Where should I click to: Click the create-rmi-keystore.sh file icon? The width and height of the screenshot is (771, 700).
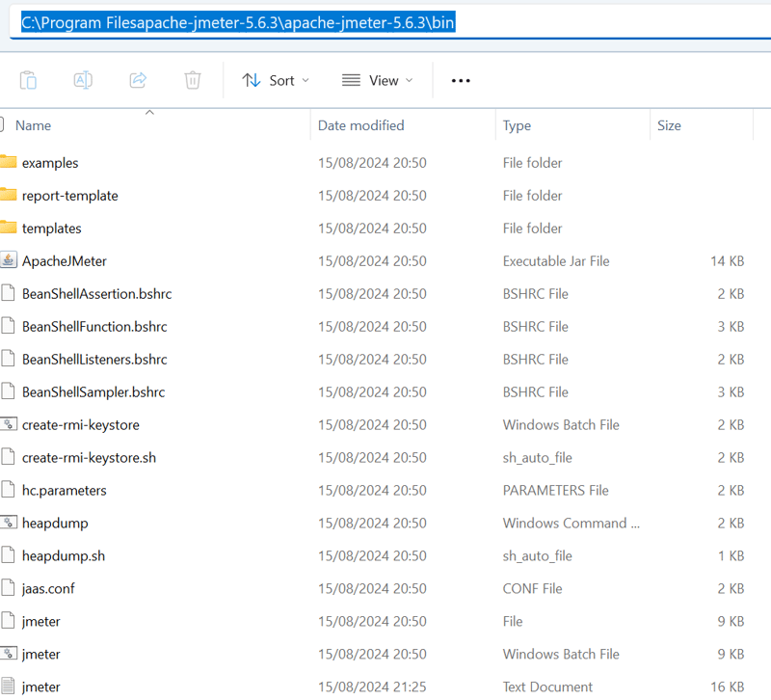pos(8,457)
